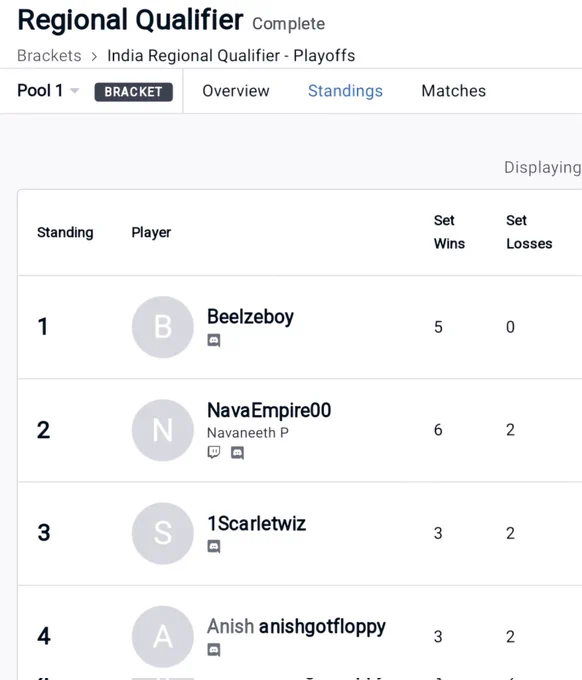Image resolution: width=582 pixels, height=680 pixels.
Task: Click the BRACKET badge
Action: [x=134, y=92]
